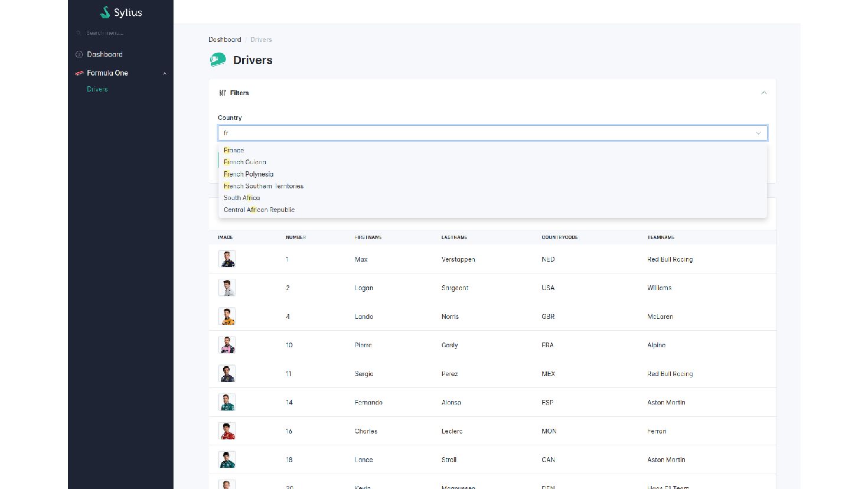The image size is (868, 489).
Task: Pick South Africa from suggestions
Action: coord(242,198)
